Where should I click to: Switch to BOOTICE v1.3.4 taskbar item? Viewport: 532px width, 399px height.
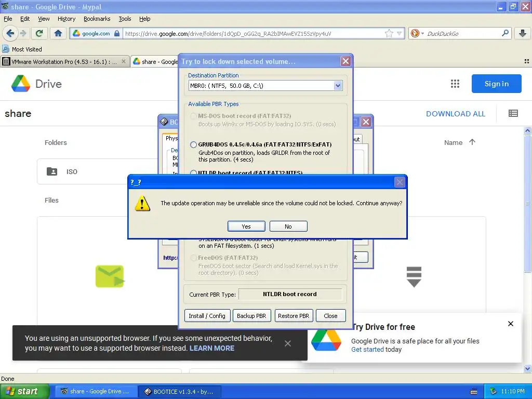point(180,391)
